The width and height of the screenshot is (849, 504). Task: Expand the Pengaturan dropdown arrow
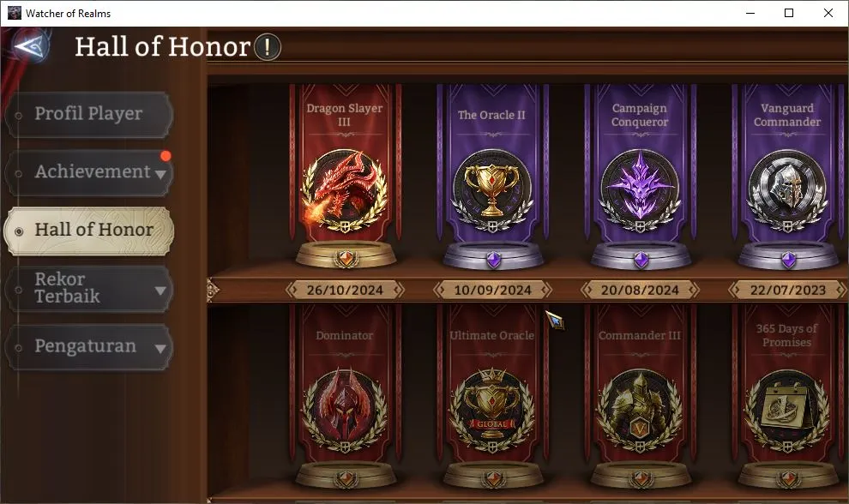[160, 349]
